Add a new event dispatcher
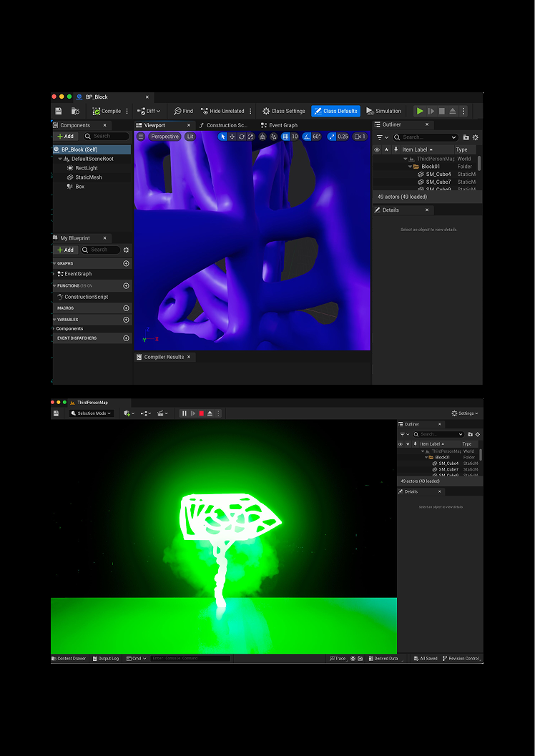The width and height of the screenshot is (535, 756). tap(127, 338)
